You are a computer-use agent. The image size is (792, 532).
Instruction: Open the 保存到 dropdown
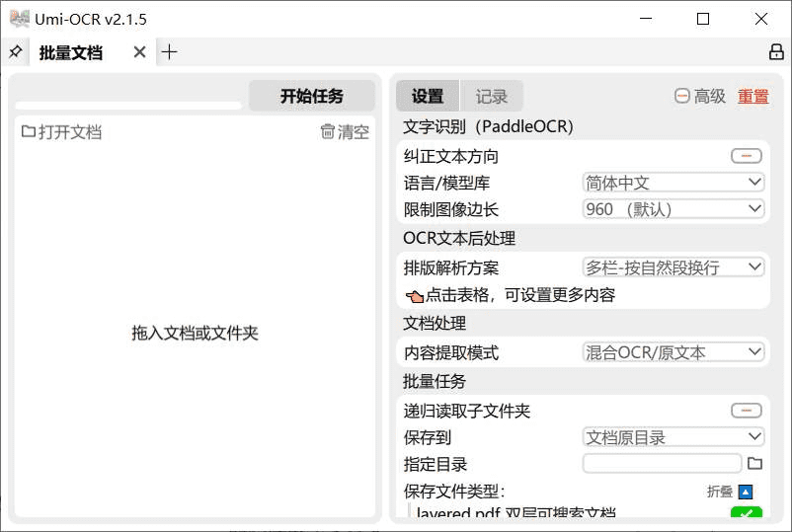click(673, 437)
